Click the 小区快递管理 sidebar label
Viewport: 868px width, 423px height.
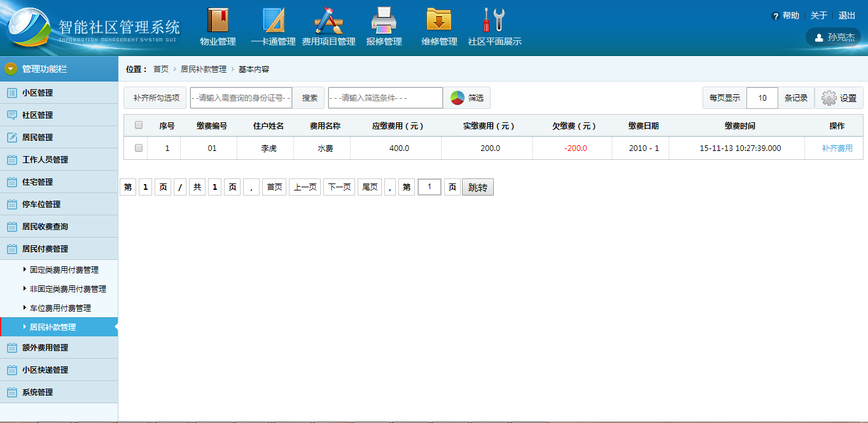(x=45, y=370)
